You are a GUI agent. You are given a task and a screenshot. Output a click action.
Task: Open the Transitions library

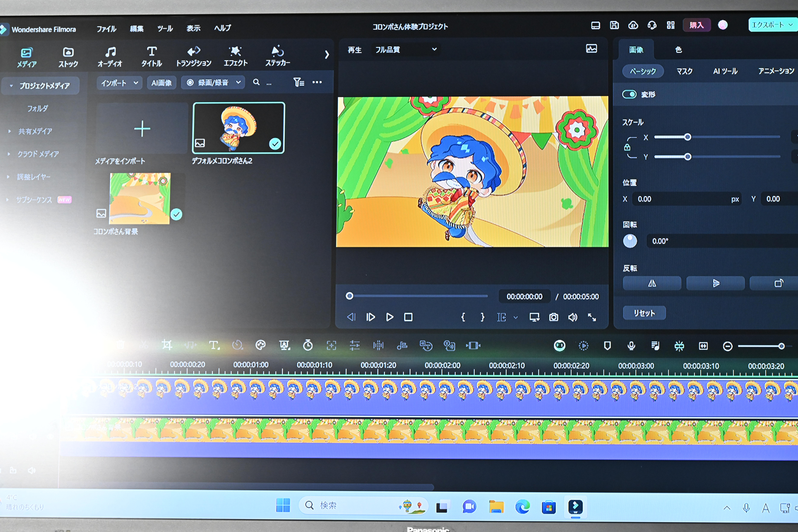(193, 56)
